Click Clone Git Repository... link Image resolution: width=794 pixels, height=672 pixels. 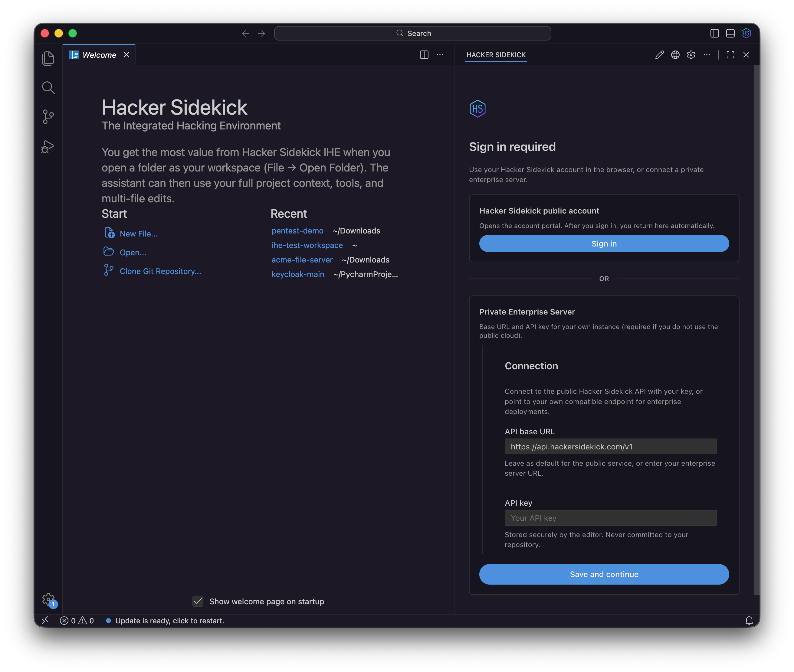pyautogui.click(x=160, y=271)
